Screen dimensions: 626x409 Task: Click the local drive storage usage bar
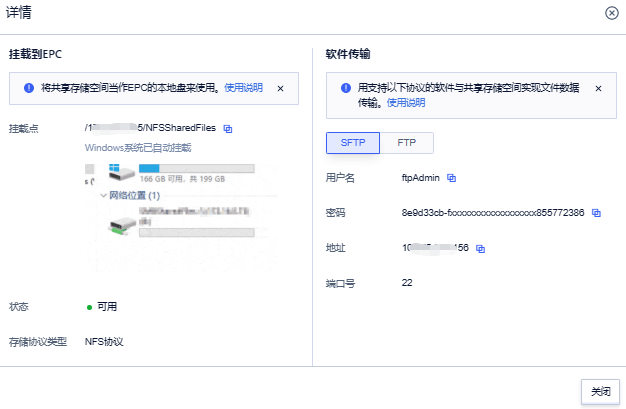(x=195, y=168)
